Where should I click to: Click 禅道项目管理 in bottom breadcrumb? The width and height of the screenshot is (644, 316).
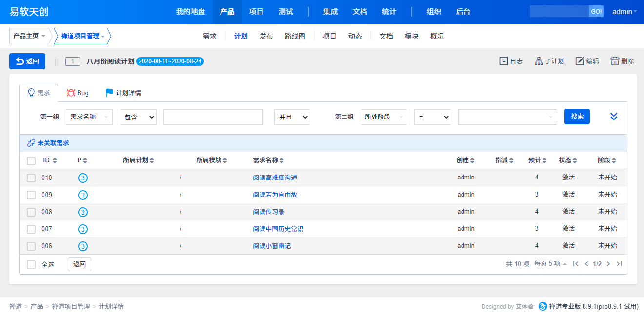pyautogui.click(x=71, y=307)
